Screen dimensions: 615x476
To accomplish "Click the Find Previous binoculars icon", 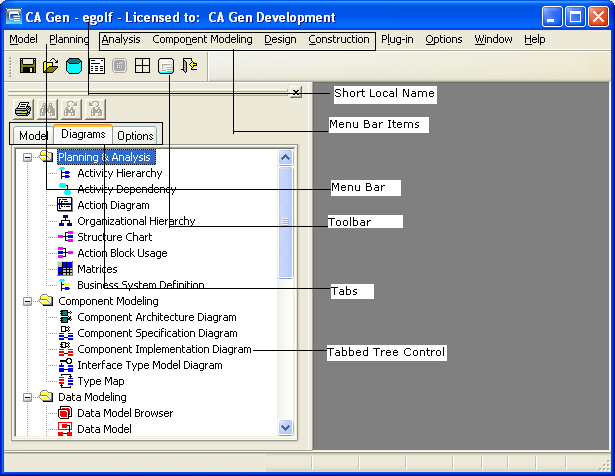I will coord(95,109).
